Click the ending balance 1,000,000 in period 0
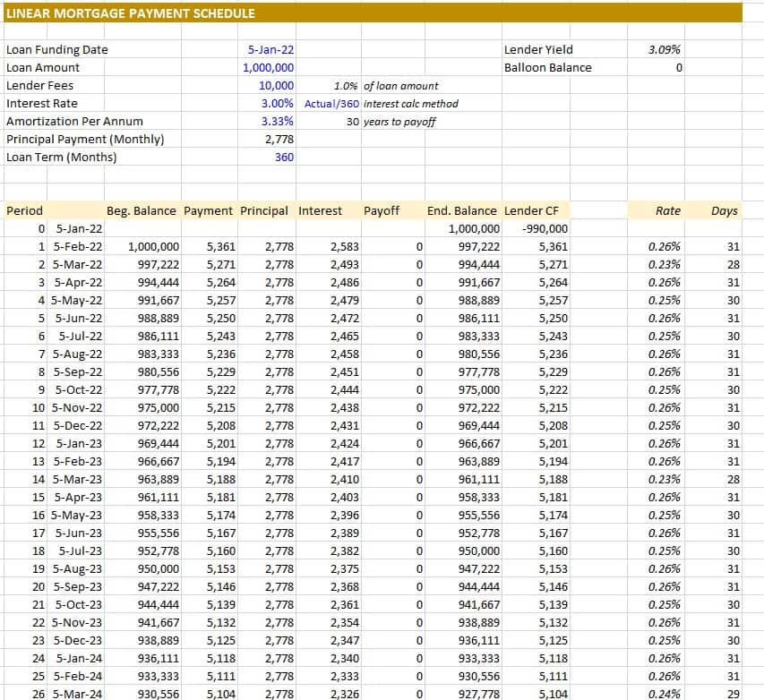Image resolution: width=764 pixels, height=700 pixels. (474, 229)
